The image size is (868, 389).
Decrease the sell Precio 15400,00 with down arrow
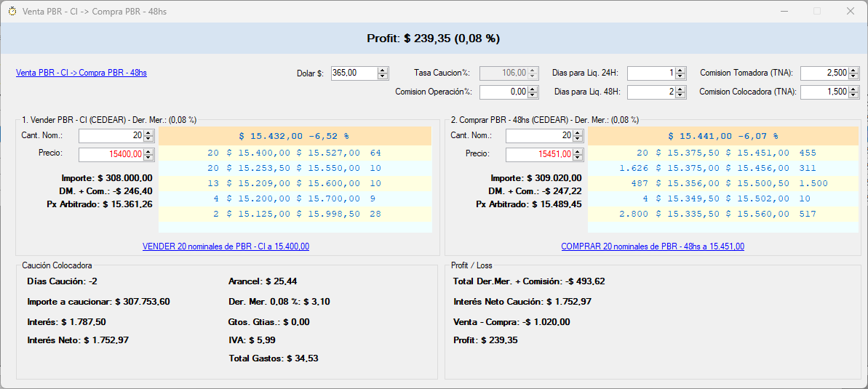point(148,158)
